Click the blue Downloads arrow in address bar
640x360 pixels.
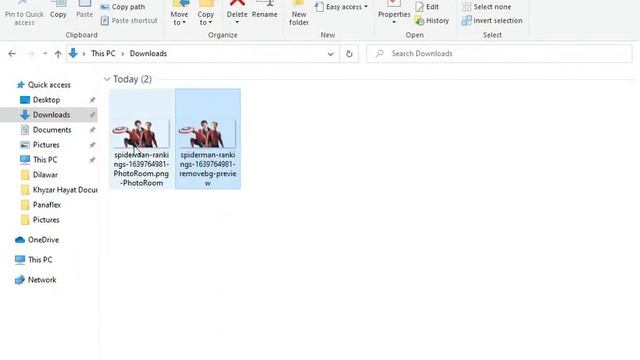73,53
